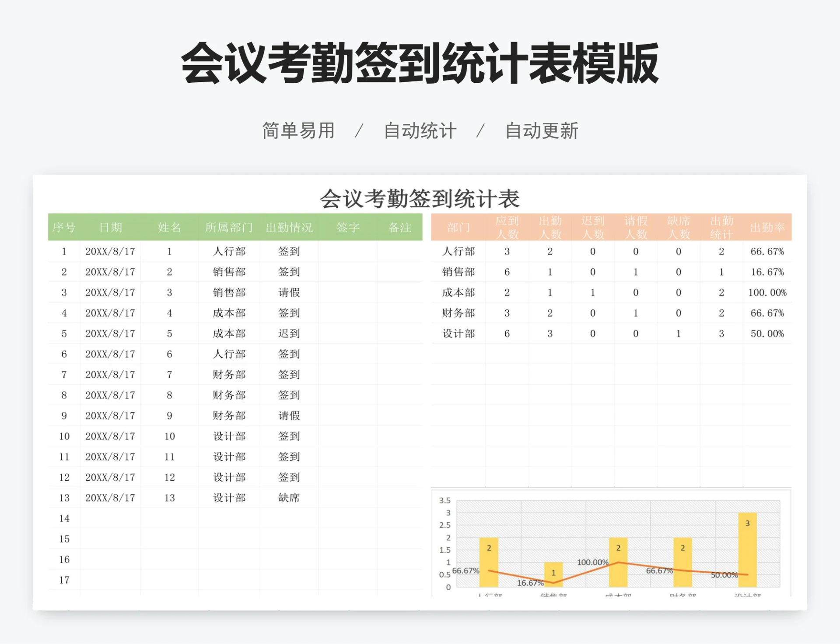Select the 迟到 cell in row 5

[x=289, y=334]
